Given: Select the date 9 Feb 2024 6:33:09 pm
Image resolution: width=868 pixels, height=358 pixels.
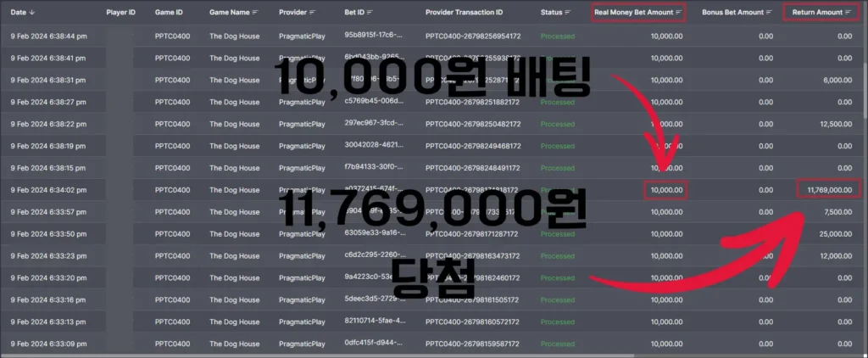Looking at the screenshot, I should click(x=48, y=344).
